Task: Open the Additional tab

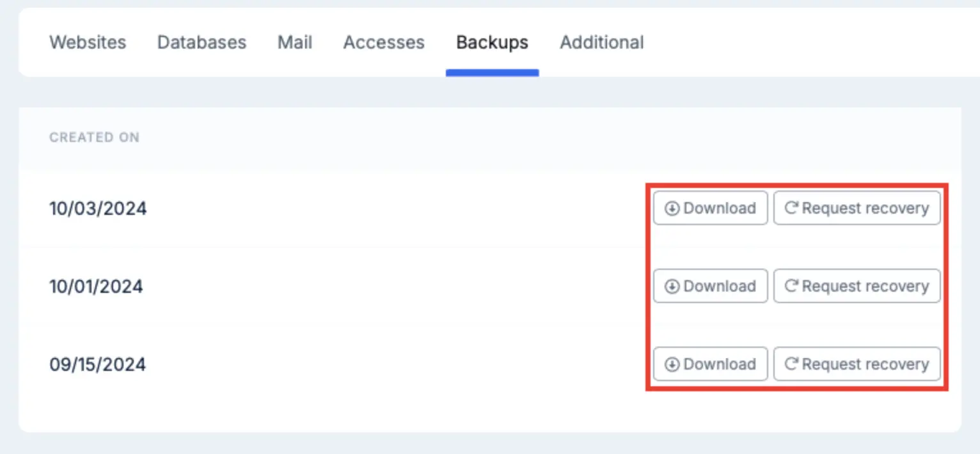Action: point(602,42)
